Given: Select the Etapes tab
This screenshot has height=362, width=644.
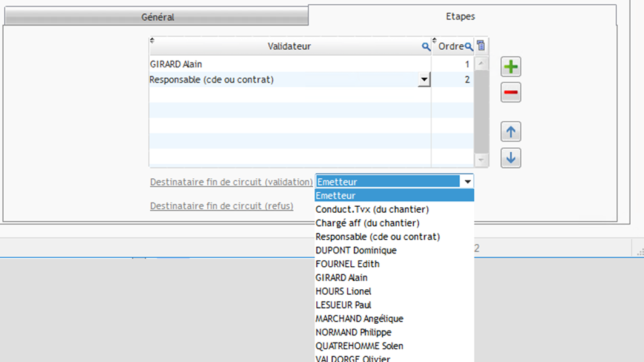Looking at the screenshot, I should pyautogui.click(x=460, y=16).
